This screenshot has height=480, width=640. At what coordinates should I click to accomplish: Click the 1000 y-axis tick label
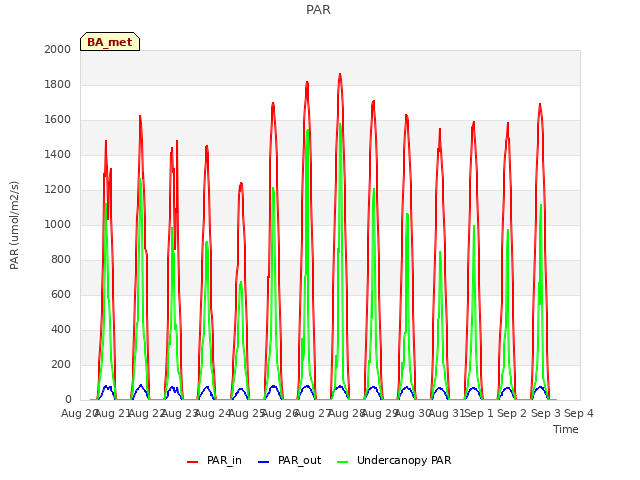click(x=58, y=224)
